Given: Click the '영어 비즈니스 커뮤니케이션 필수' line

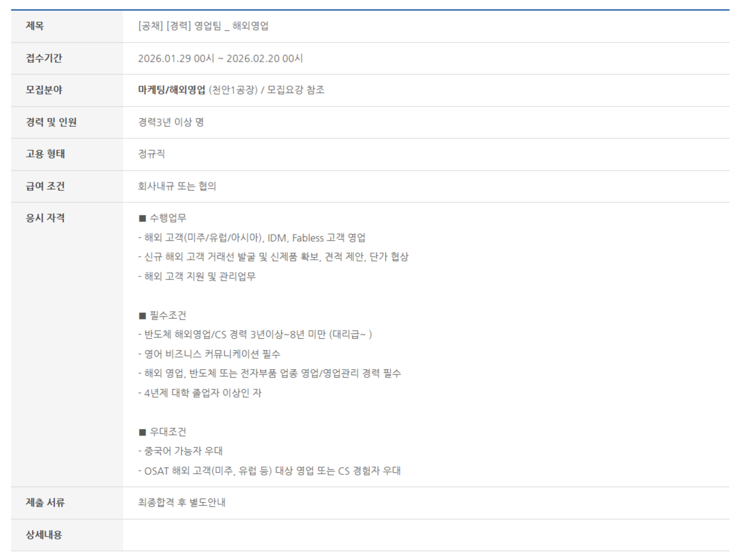Looking at the screenshot, I should pos(209,354).
